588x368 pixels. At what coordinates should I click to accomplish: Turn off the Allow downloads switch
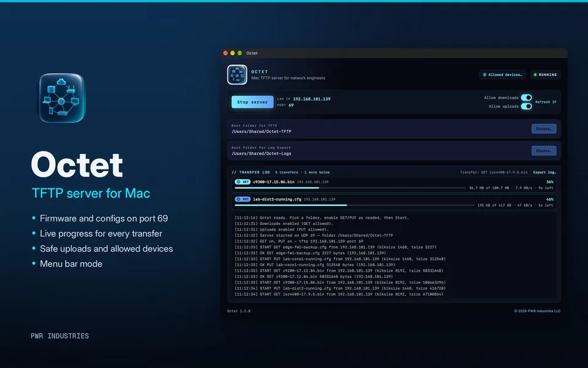(527, 98)
